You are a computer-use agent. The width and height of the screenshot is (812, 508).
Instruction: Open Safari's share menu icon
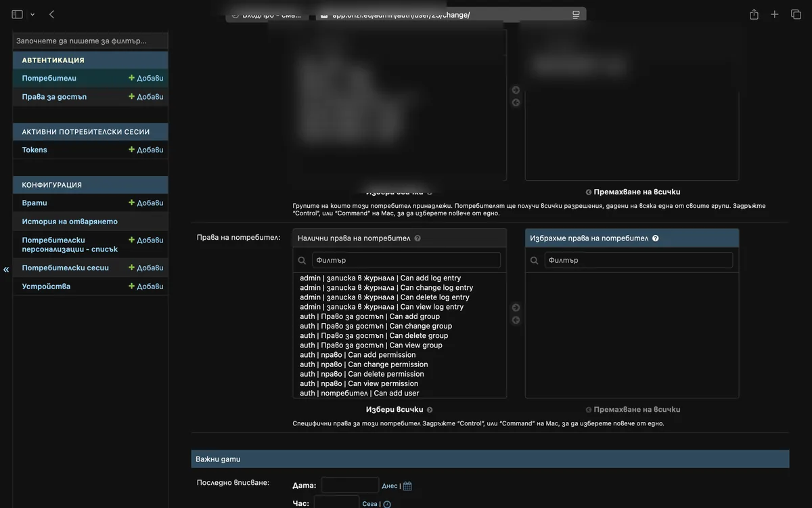(754, 14)
